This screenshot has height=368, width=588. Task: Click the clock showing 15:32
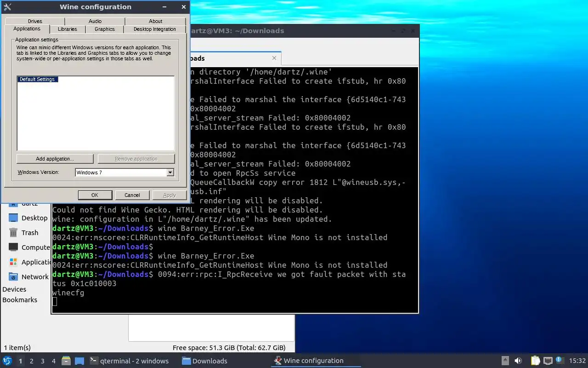(x=577, y=361)
